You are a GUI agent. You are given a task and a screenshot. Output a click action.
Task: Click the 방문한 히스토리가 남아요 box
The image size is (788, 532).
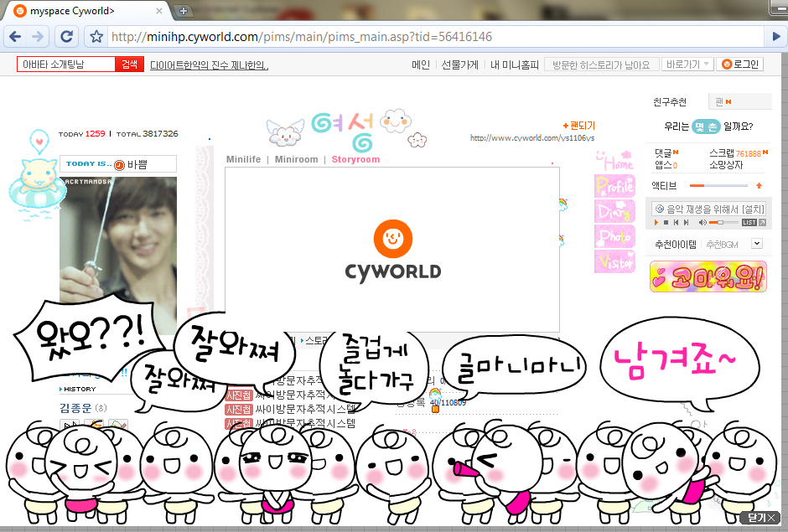pyautogui.click(x=601, y=65)
